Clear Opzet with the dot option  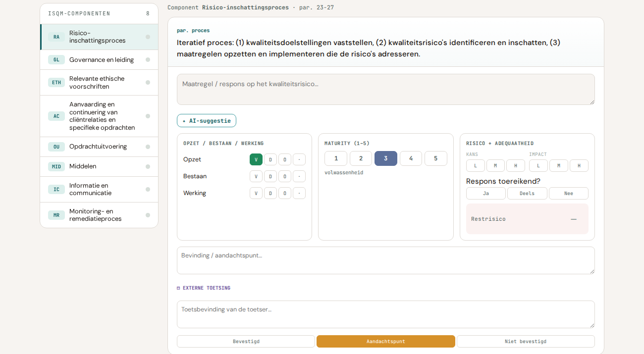click(x=299, y=159)
